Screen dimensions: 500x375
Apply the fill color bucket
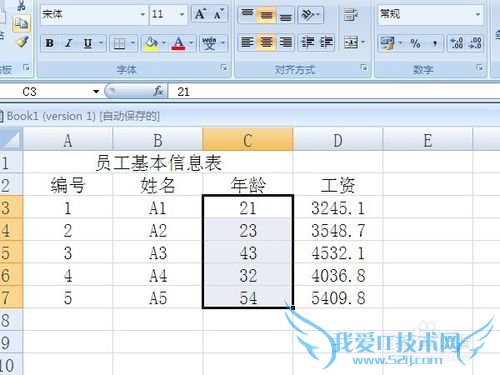pos(151,43)
